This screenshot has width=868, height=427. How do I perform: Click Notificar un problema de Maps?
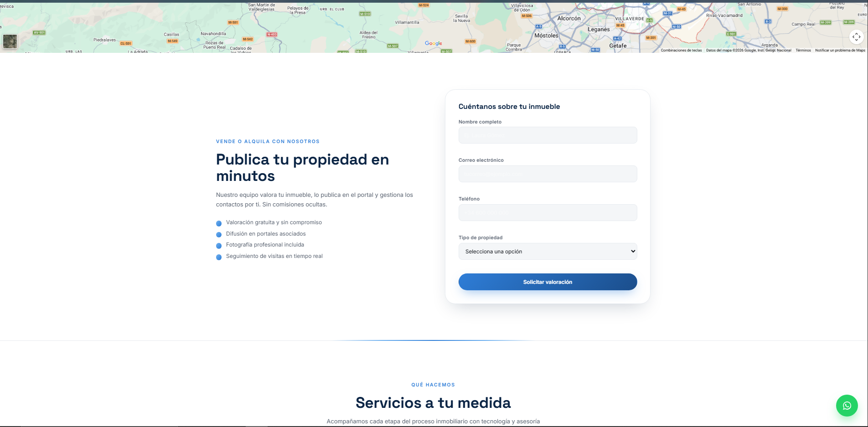tap(840, 50)
